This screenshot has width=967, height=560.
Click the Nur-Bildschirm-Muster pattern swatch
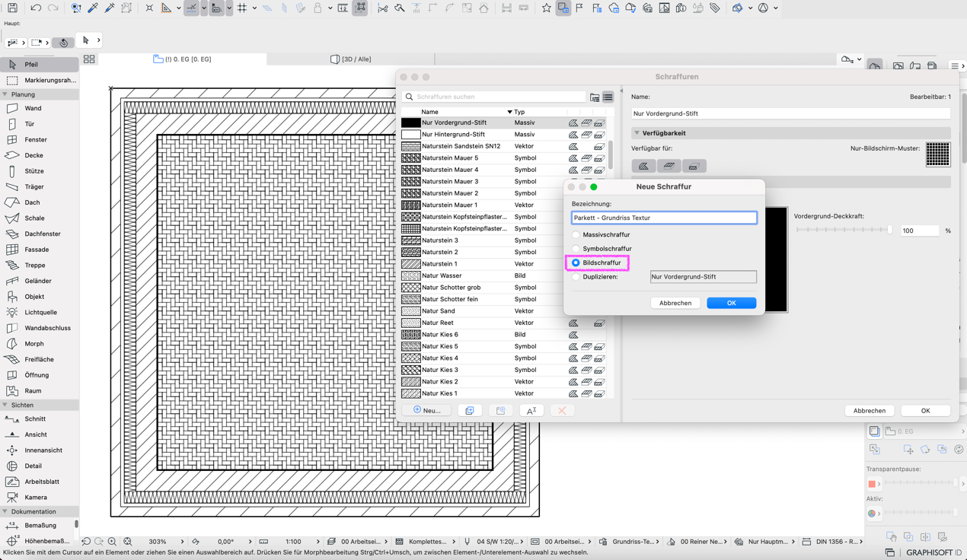coord(938,154)
